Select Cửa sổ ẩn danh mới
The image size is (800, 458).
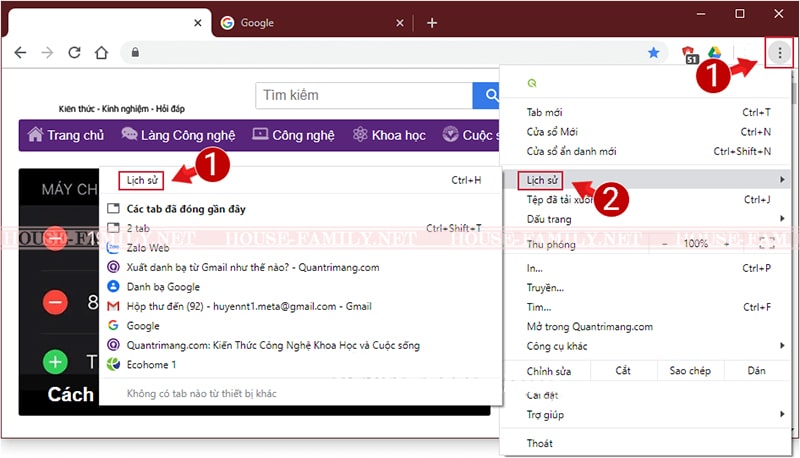[648, 151]
